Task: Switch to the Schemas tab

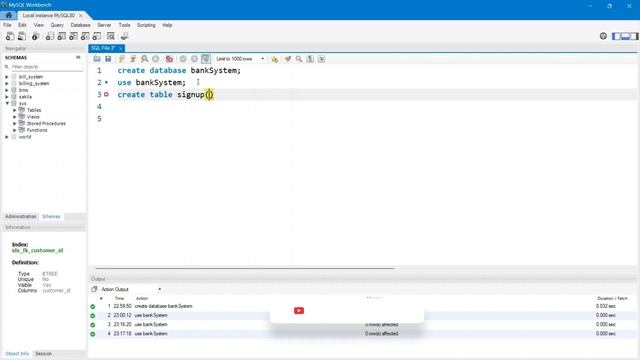Action: 51,216
